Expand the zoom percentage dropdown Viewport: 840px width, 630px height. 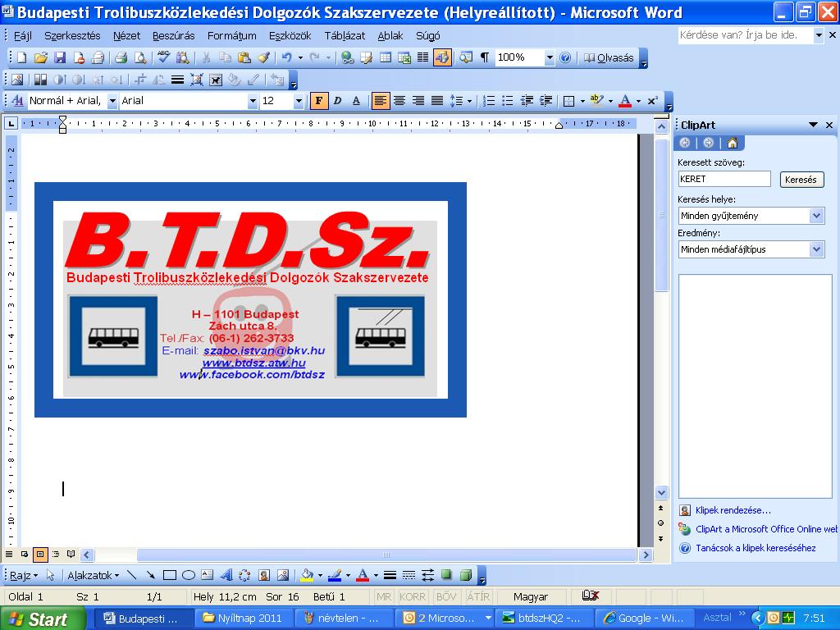click(x=549, y=58)
